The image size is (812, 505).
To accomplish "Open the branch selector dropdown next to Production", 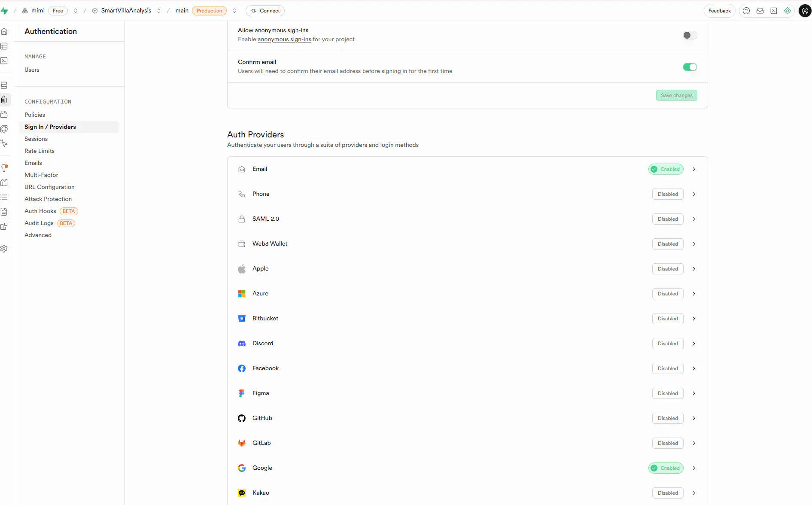I will [234, 11].
